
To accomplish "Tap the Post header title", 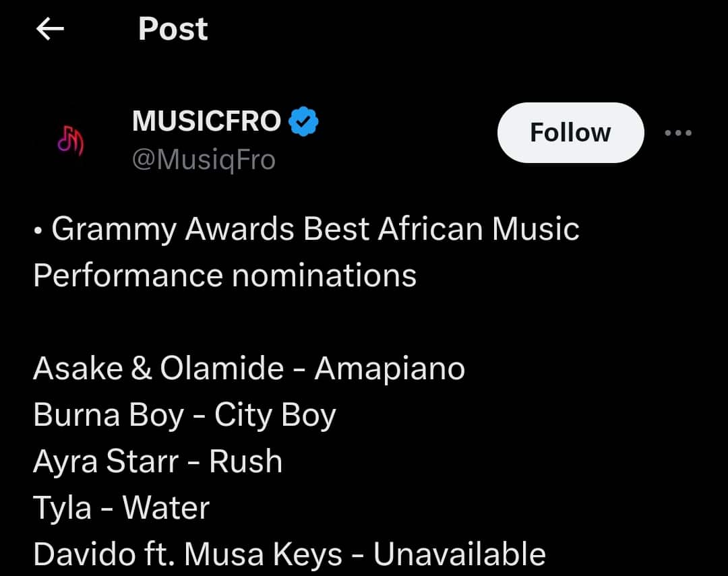I will [173, 29].
